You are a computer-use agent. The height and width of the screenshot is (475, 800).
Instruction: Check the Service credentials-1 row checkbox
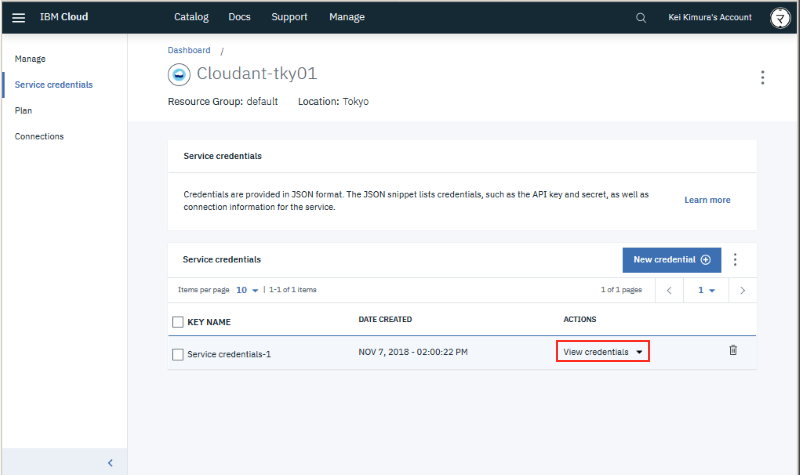178,354
